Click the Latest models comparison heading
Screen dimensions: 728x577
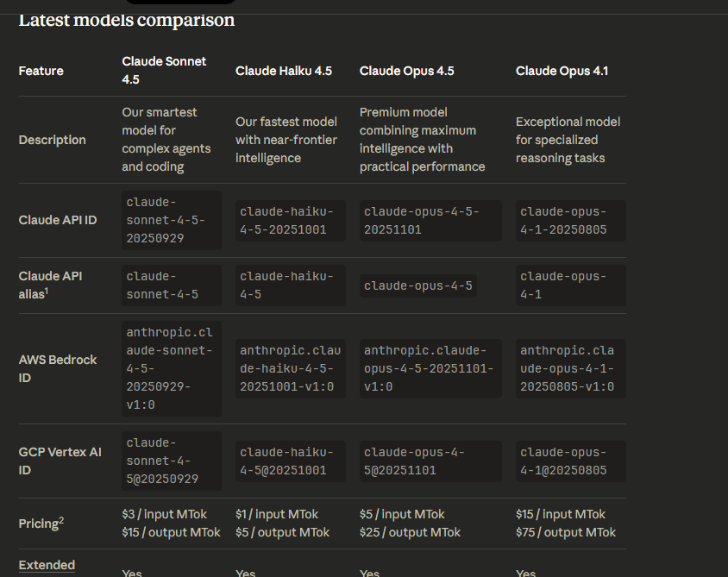[x=127, y=20]
